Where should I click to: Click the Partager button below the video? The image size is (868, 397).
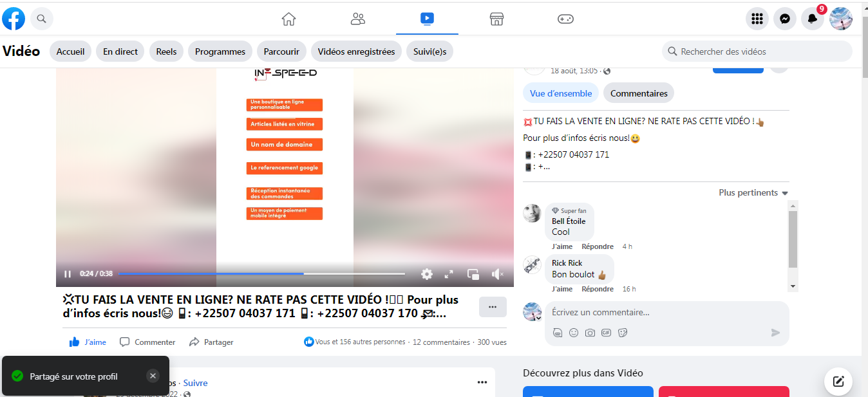pos(212,342)
